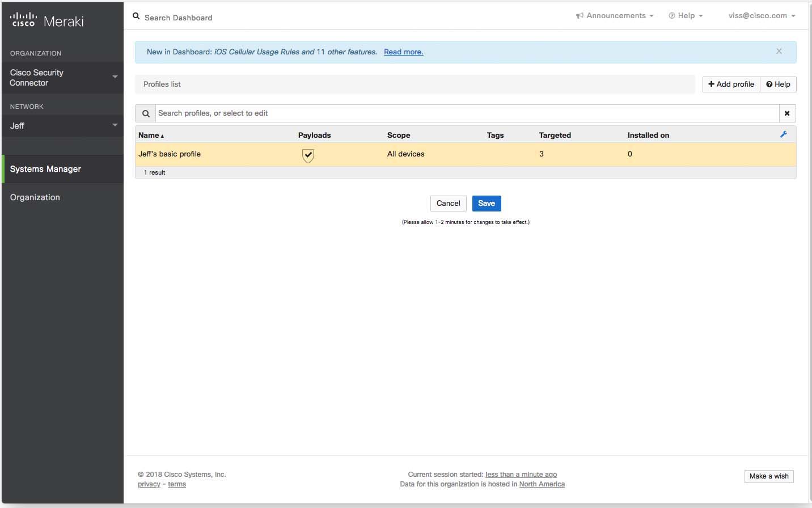Sort by the Tags column header

click(x=495, y=135)
